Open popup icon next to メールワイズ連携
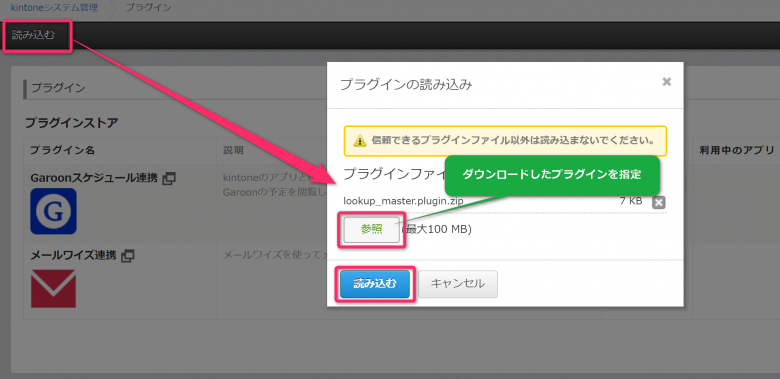Screen dimensions: 780x379 click(128, 256)
